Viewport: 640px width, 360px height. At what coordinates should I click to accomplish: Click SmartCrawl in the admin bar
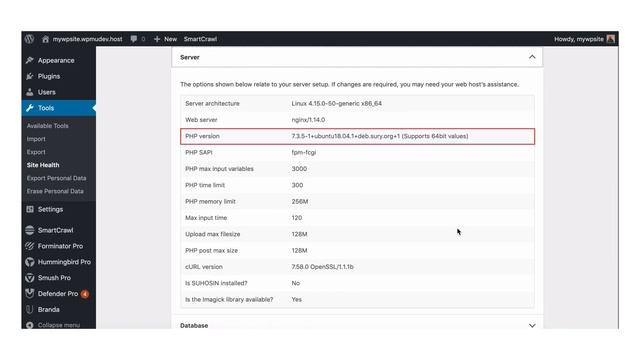[x=200, y=39]
